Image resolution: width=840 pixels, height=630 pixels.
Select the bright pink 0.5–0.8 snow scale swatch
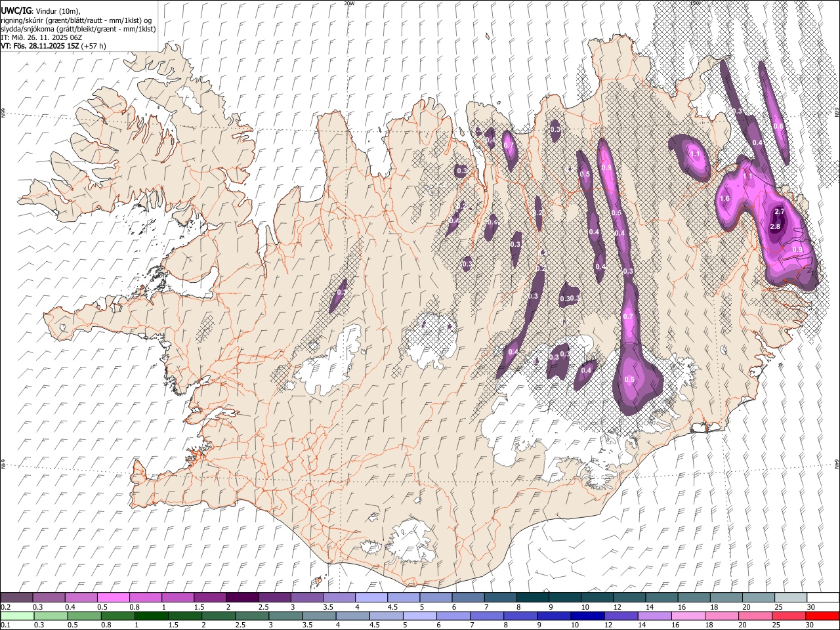pyautogui.click(x=114, y=597)
